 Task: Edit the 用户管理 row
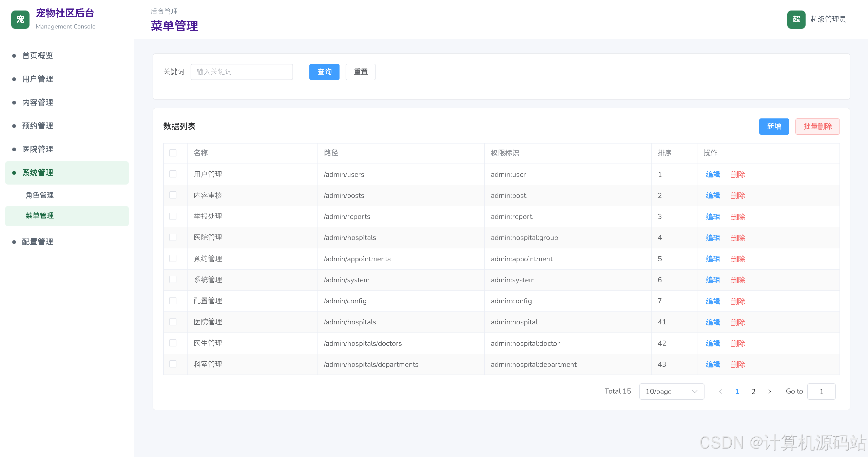click(713, 174)
